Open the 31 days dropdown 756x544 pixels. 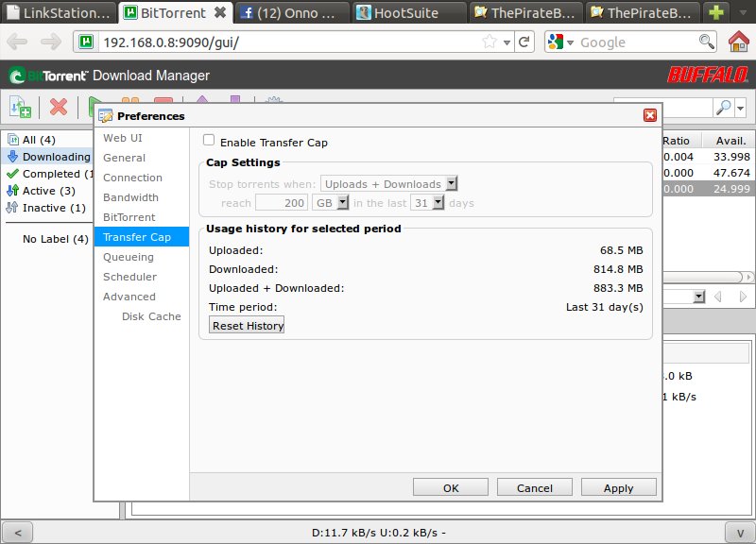click(x=427, y=203)
